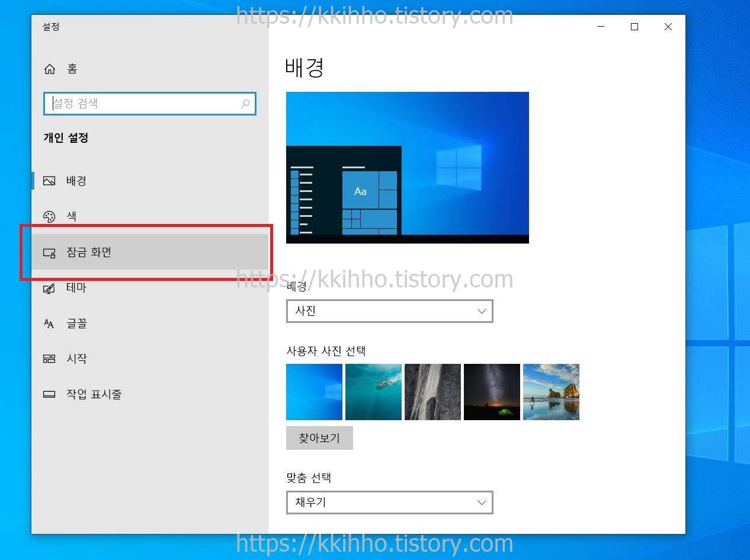Screen dimensions: 750x560
Task: Focus the 설정 검색 search field
Action: coord(150,104)
